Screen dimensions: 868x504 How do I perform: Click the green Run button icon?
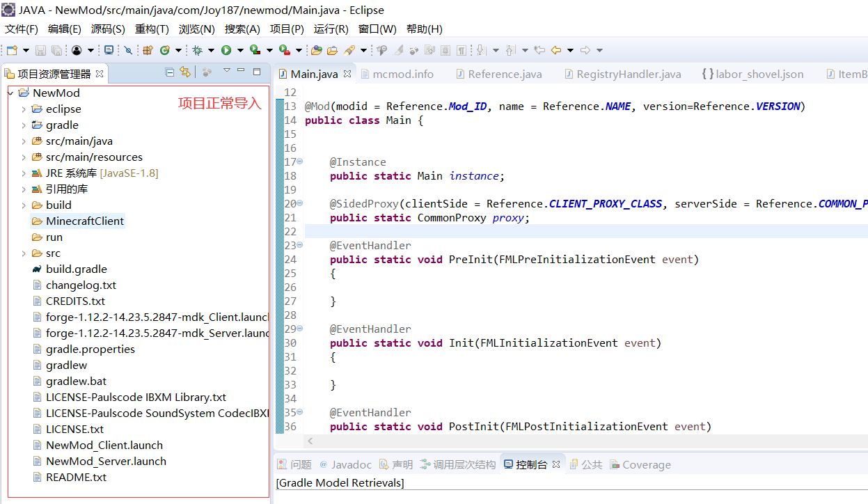[x=226, y=50]
